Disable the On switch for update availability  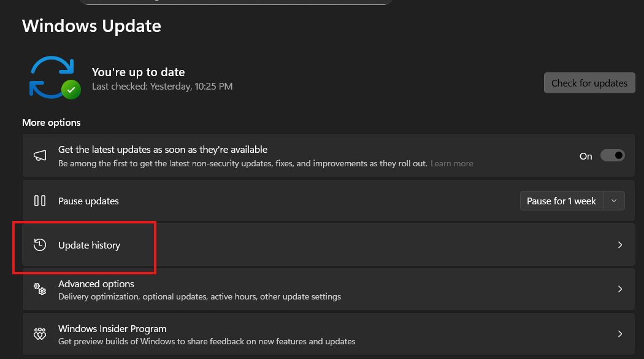[x=612, y=155]
